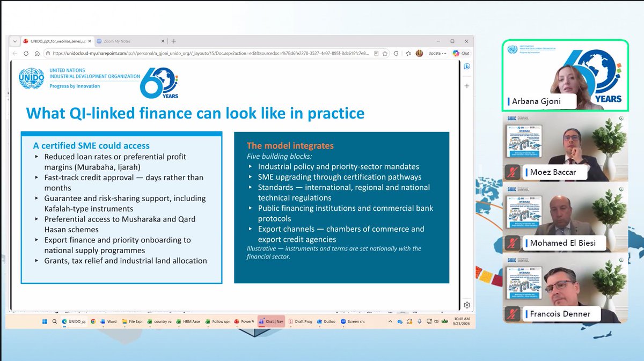Open the browser profile avatar
Screen dimensions: 644x361
click(420, 53)
